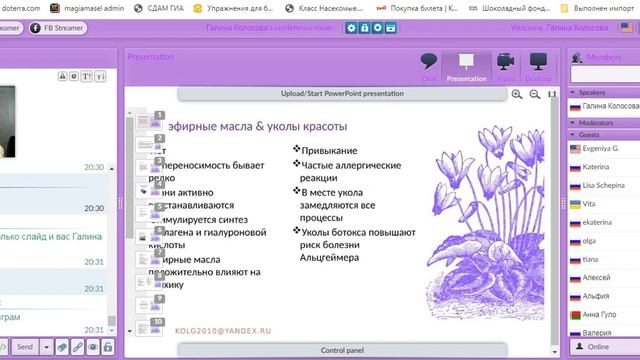Click chat scrollbar up arrow
The height and width of the screenshot is (360, 640).
click(x=112, y=168)
